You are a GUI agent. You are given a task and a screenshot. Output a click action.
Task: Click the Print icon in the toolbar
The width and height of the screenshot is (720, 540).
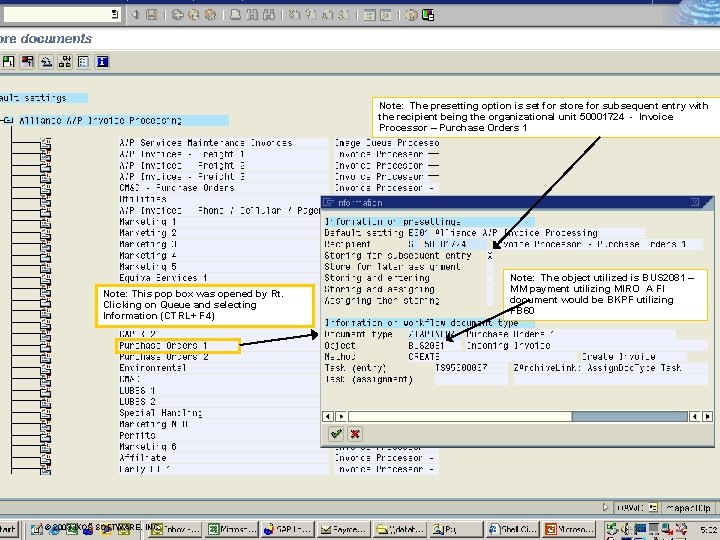[x=235, y=15]
